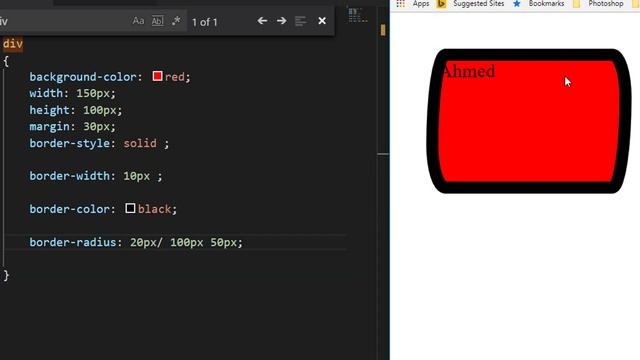This screenshot has width=640, height=360.
Task: Go to previous match arrow
Action: [x=262, y=20]
